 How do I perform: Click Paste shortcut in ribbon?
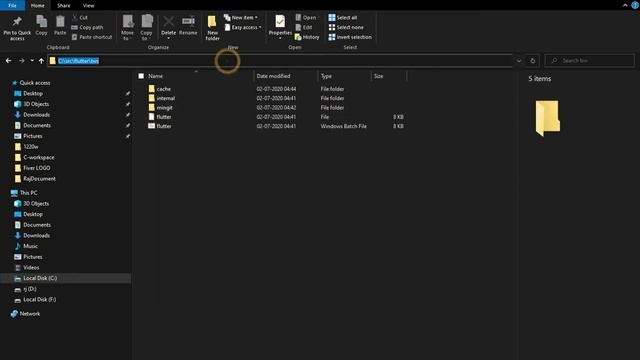pos(92,37)
